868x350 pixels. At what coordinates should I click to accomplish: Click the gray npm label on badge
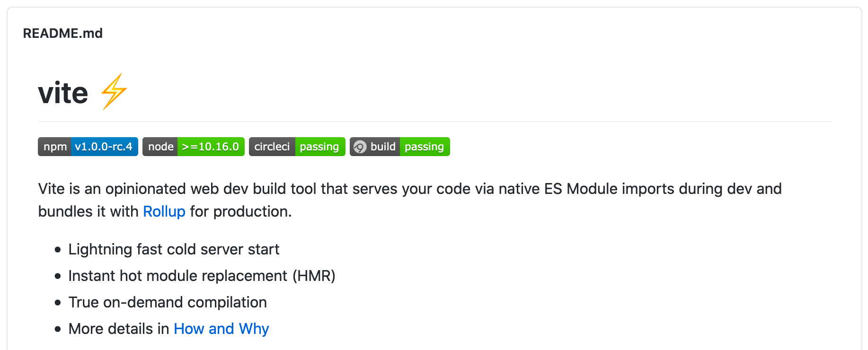pyautogui.click(x=54, y=147)
